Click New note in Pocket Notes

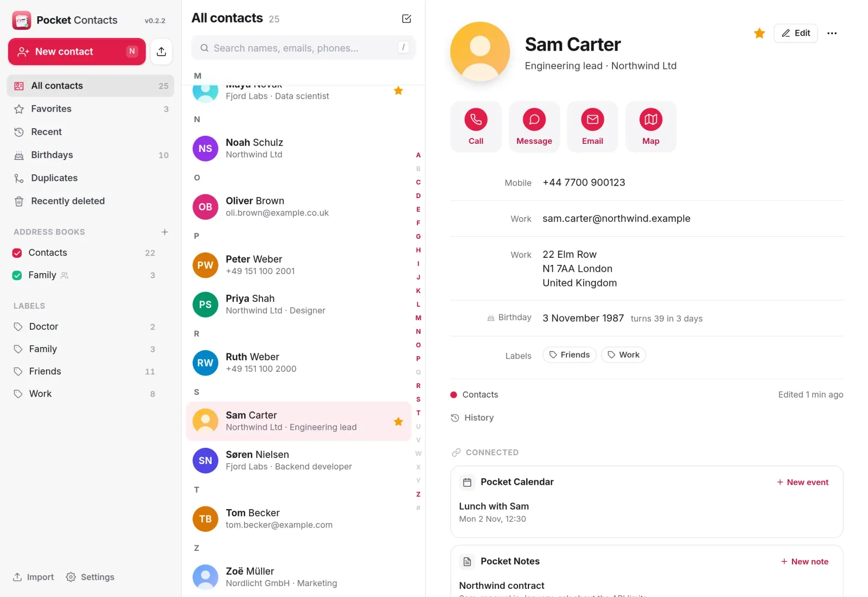point(805,561)
